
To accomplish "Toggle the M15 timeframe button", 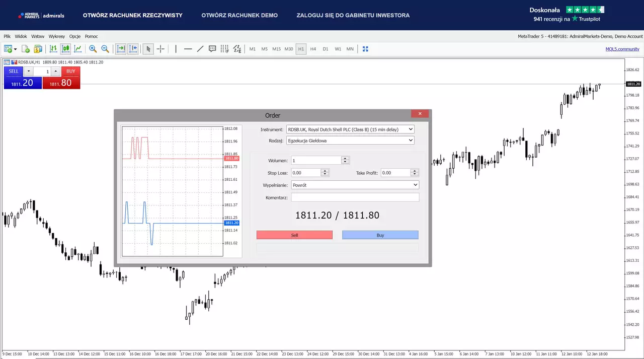I will [x=276, y=49].
